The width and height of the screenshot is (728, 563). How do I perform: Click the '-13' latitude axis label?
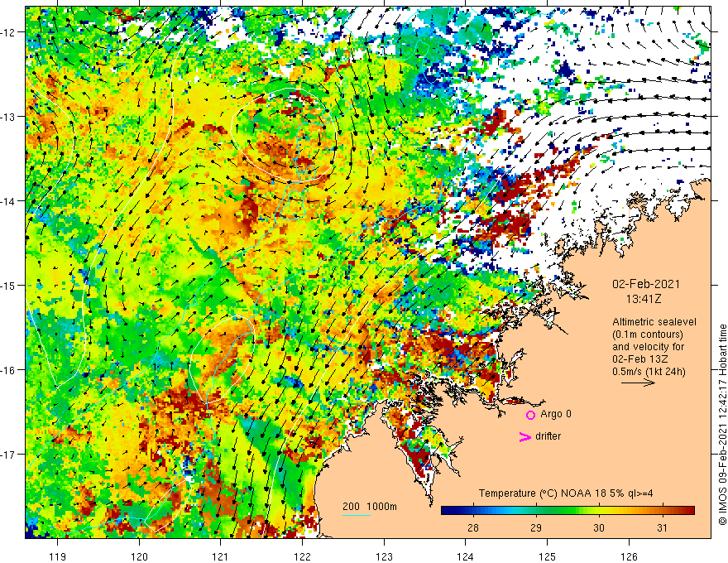(x=8, y=117)
